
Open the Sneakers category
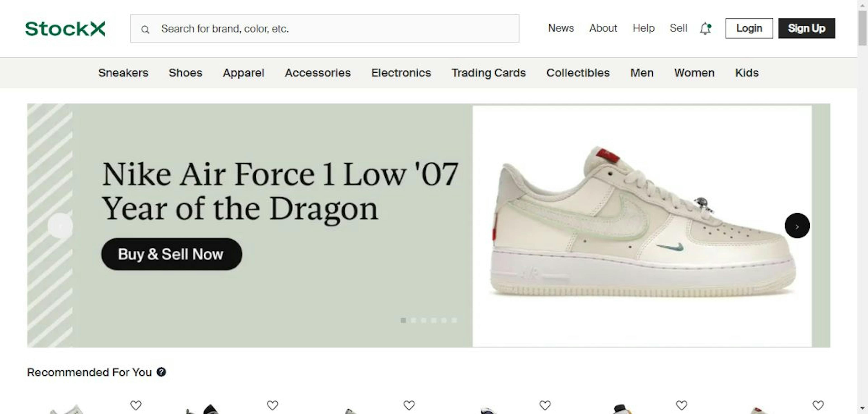(123, 72)
